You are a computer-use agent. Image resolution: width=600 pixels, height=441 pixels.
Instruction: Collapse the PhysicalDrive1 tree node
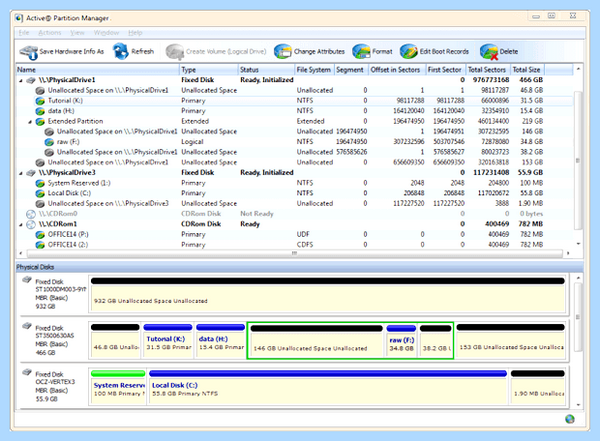click(x=21, y=80)
